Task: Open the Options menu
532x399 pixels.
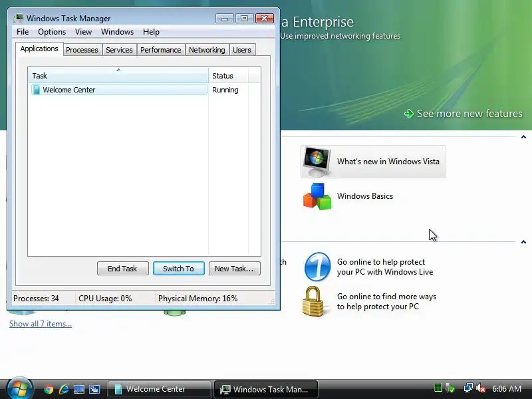Action: (52, 32)
